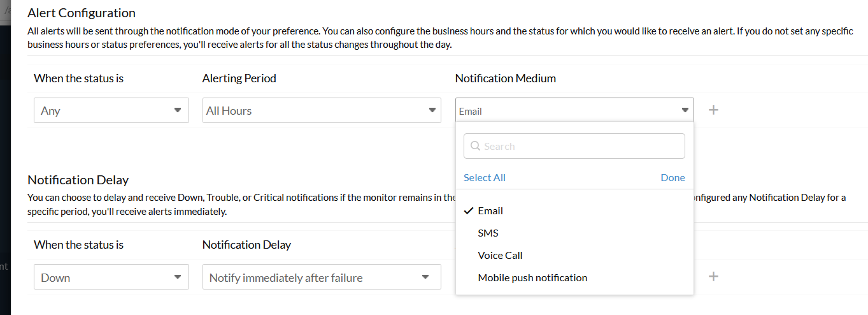Click the checkmark next to Email
Screen dimensions: 868x315
pos(469,210)
